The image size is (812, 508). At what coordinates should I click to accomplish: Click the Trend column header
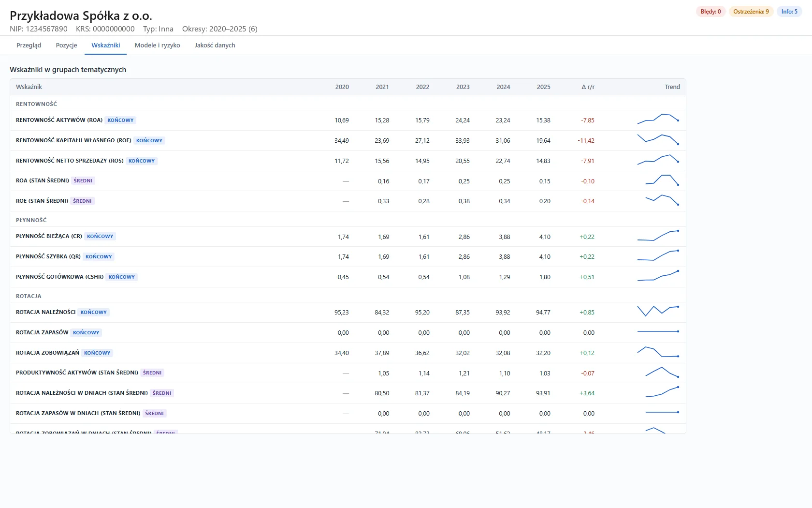672,87
